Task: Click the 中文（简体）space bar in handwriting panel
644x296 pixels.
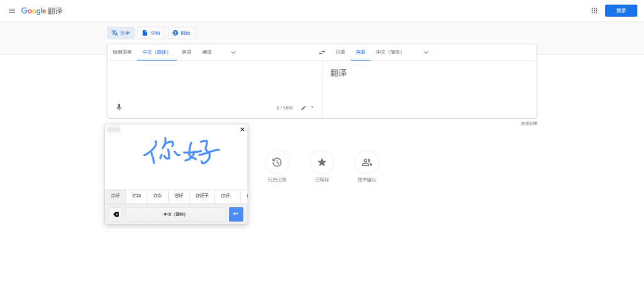Action: [175, 214]
